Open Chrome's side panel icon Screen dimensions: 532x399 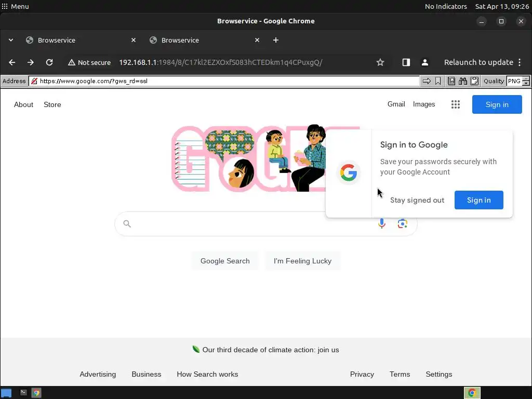(406, 62)
